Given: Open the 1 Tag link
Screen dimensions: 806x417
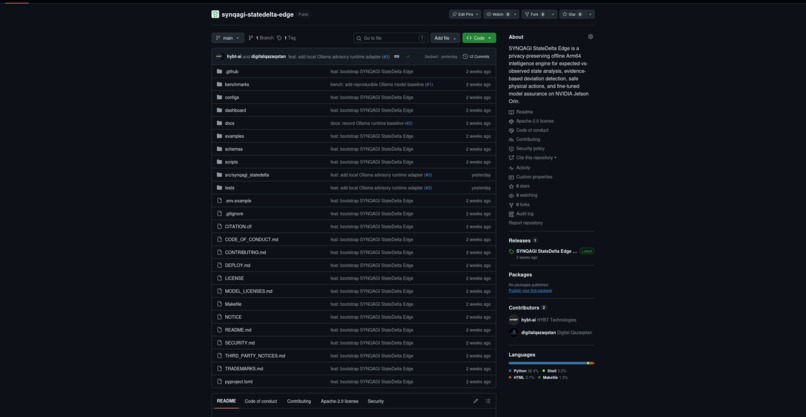Looking at the screenshot, I should coord(286,38).
